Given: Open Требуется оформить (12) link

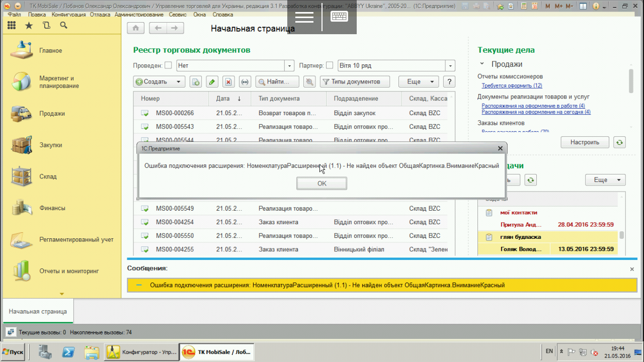Looking at the screenshot, I should [512, 85].
